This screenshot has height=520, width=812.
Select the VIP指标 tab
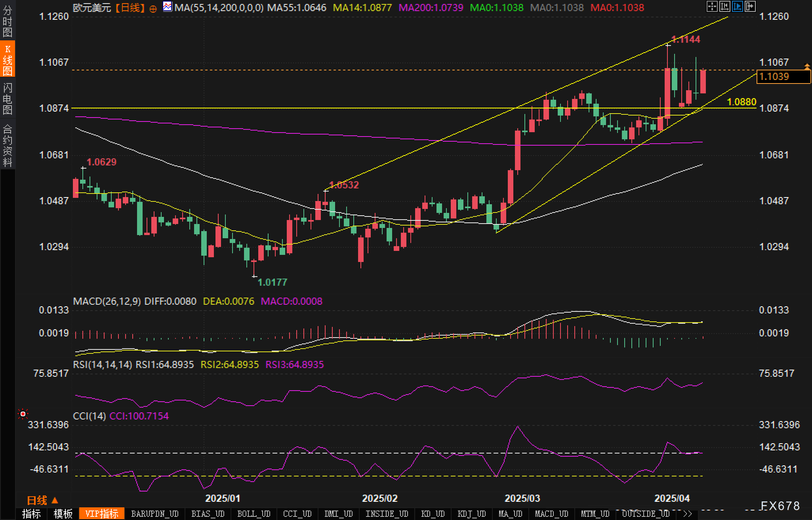[102, 514]
